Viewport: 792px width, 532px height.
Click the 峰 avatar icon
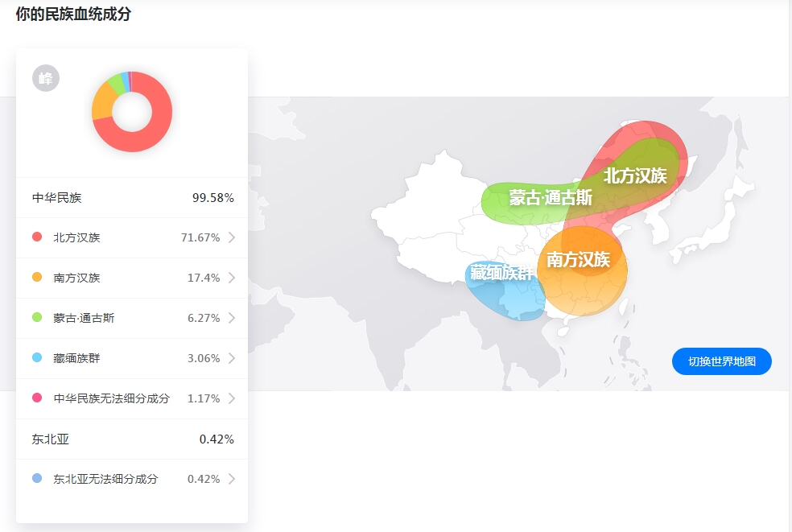[46, 78]
